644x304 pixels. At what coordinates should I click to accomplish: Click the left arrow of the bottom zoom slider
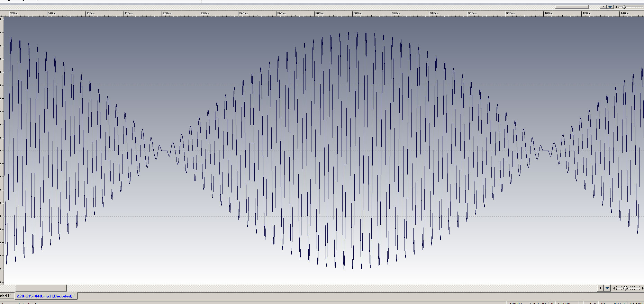(x=614, y=288)
